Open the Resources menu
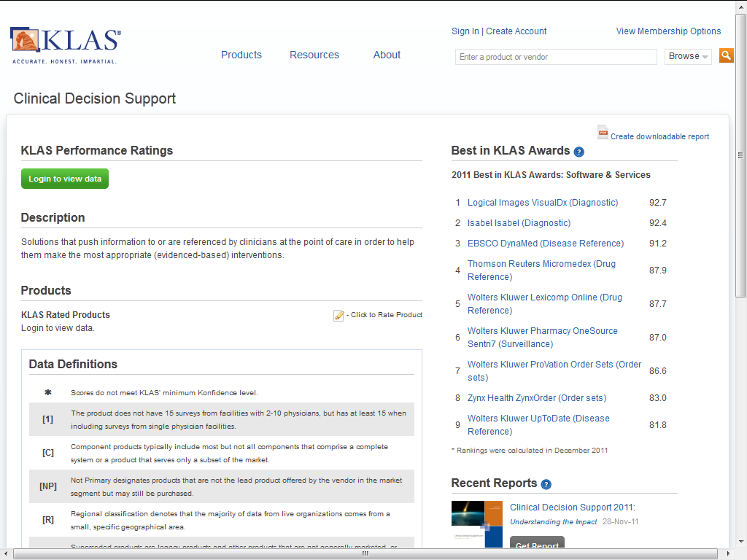This screenshot has width=747, height=560. pos(314,55)
